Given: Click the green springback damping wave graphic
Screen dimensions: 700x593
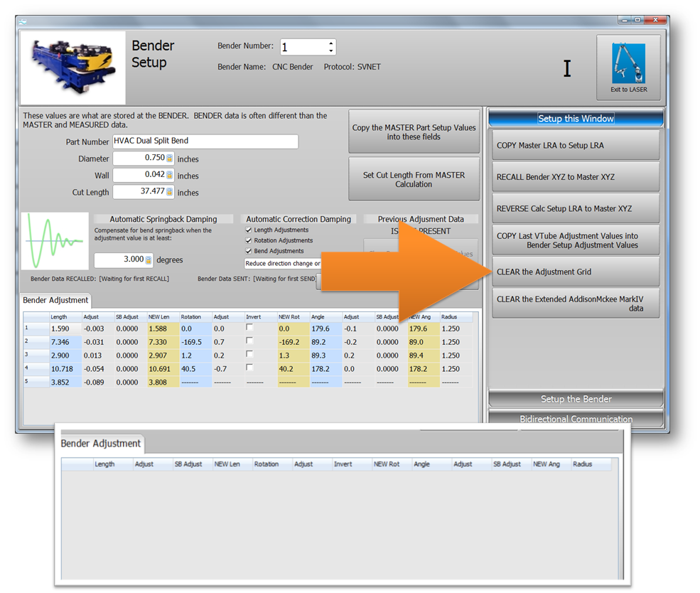Looking at the screenshot, I should (55, 243).
